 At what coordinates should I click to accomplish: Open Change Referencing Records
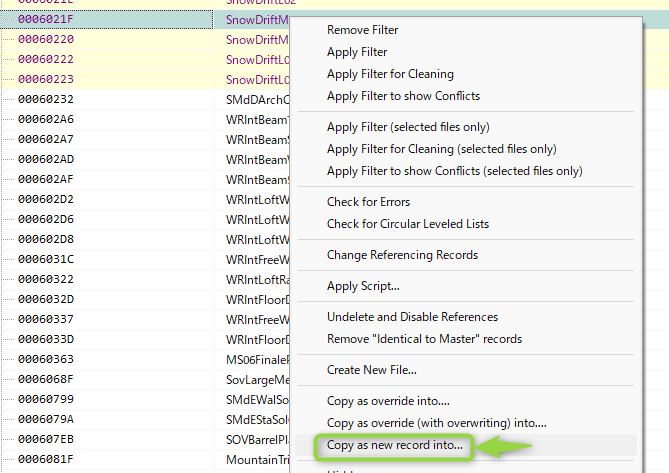402,255
